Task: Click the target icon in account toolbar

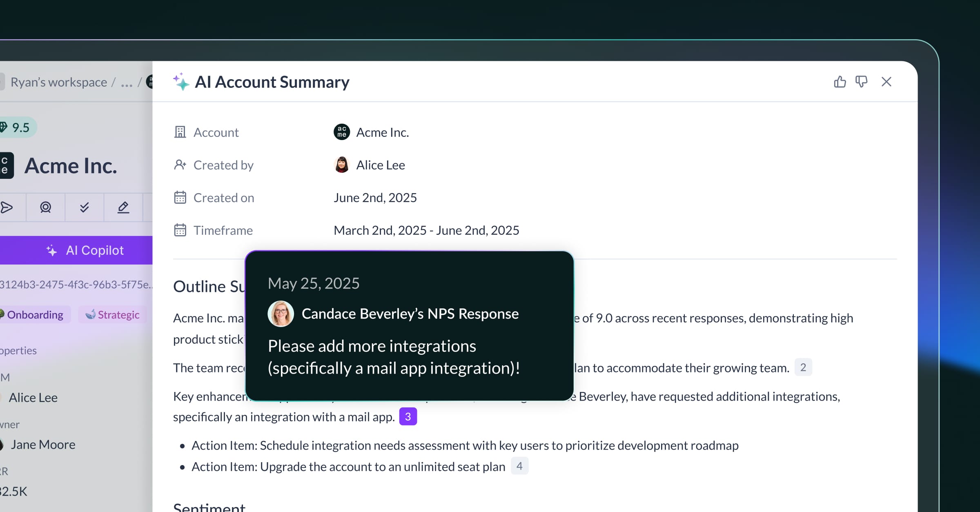Action: click(45, 208)
